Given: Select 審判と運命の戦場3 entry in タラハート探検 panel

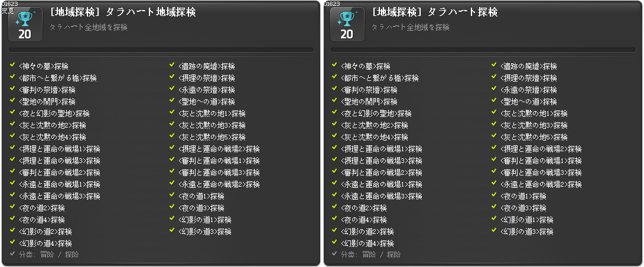Looking at the screenshot, I should 541,172.
